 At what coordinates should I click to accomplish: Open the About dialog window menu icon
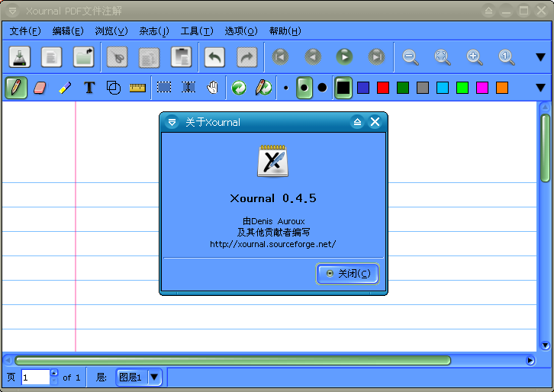pyautogui.click(x=172, y=122)
